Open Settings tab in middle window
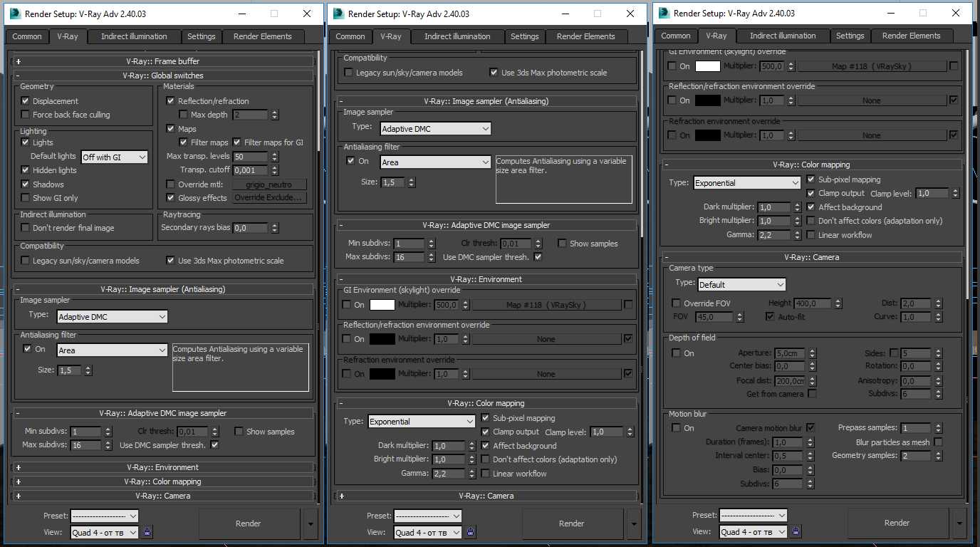 coord(525,36)
